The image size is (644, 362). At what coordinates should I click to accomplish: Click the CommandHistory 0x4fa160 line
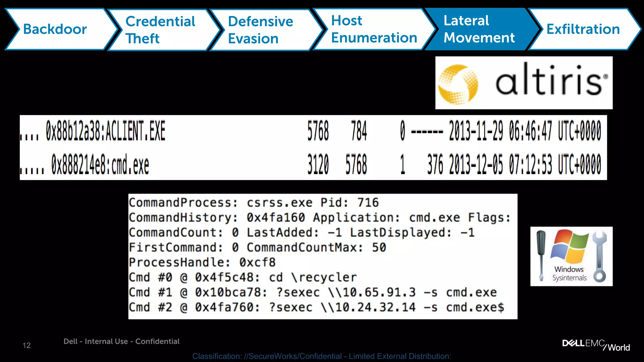coord(320,217)
